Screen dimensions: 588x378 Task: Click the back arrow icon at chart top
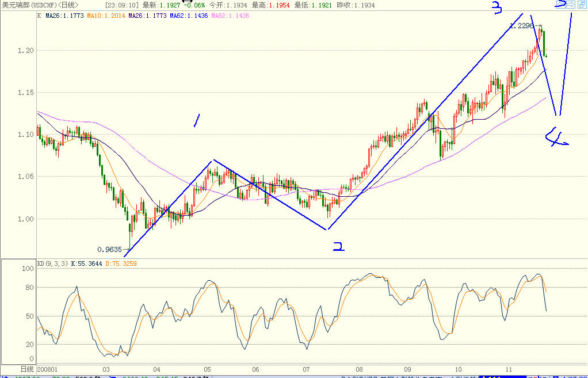560,5
